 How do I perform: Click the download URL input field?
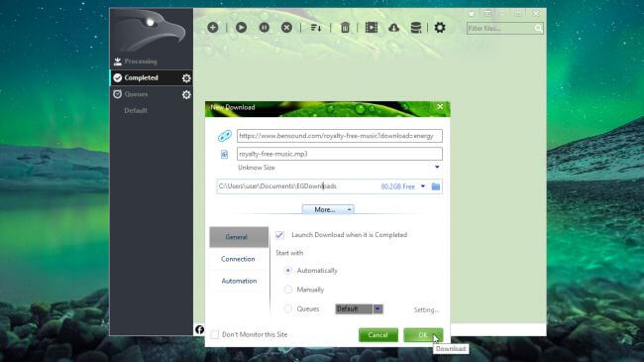pyautogui.click(x=339, y=136)
